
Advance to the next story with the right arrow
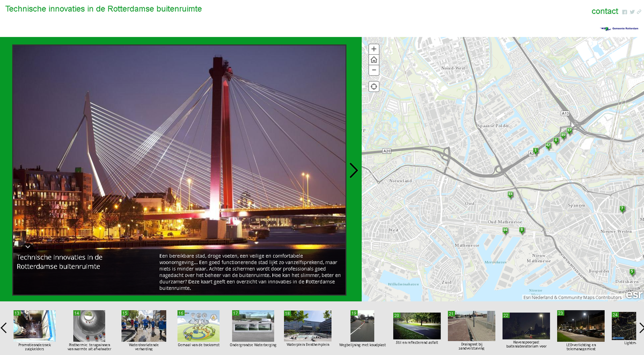click(354, 170)
